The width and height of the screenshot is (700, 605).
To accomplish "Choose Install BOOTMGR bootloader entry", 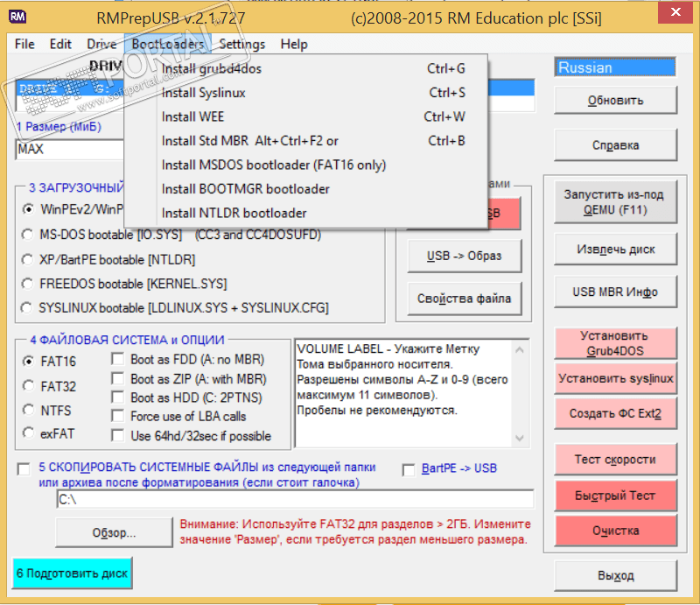I will [305, 189].
